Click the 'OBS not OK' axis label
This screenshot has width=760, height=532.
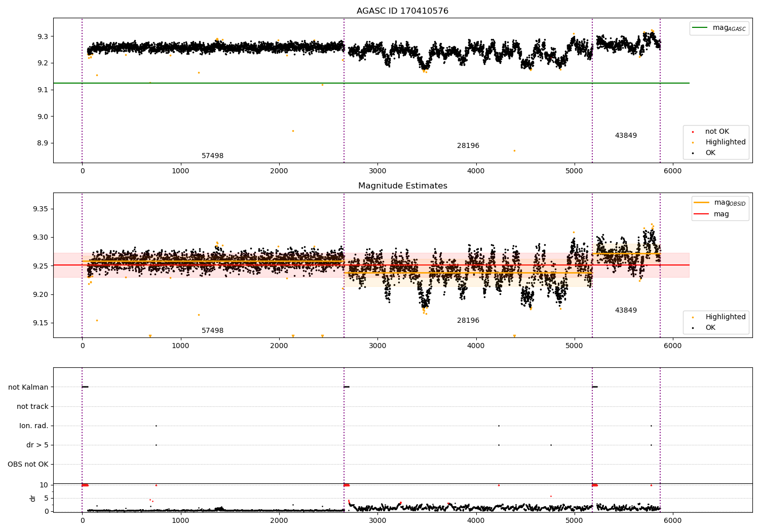[x=28, y=465]
